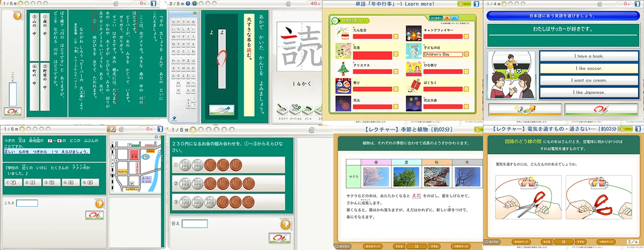Screen dimensions: 644x250
Task: Click すすむ forward in 電気 lecture
Action: [x=581, y=242]
